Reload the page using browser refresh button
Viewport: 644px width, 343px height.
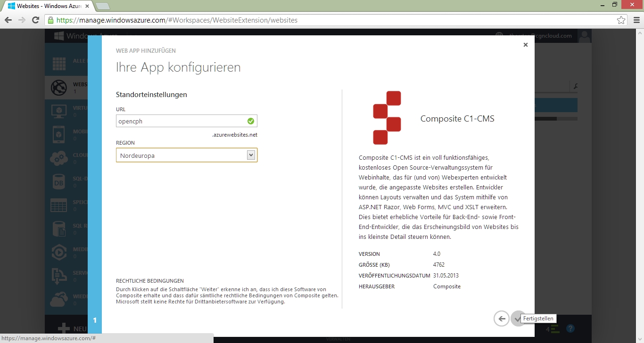point(35,20)
